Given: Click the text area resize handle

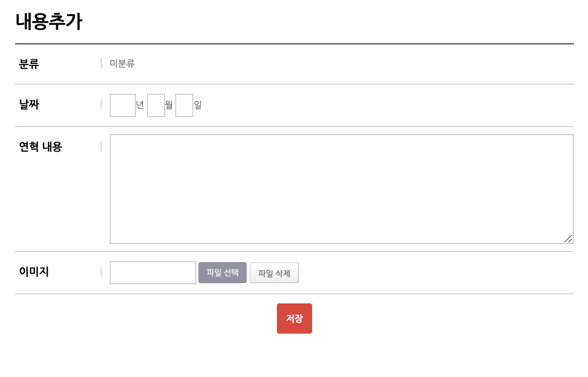Looking at the screenshot, I should [568, 238].
